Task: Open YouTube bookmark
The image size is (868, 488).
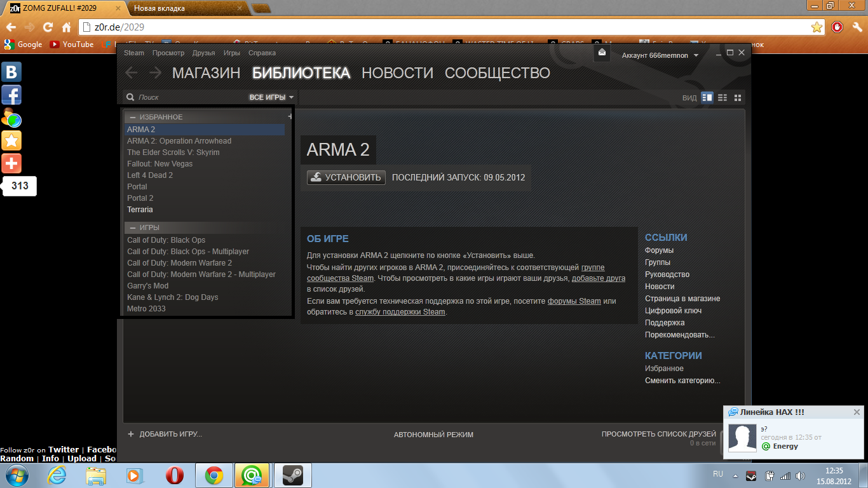Action: pos(72,44)
